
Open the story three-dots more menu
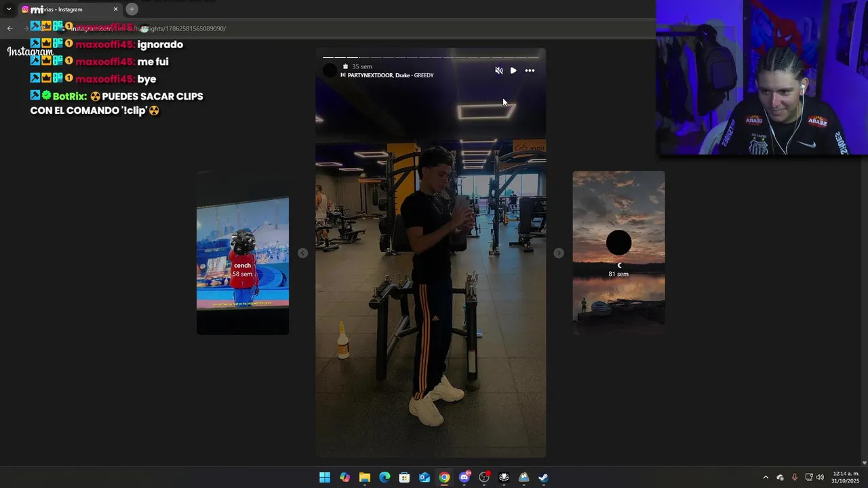(530, 70)
